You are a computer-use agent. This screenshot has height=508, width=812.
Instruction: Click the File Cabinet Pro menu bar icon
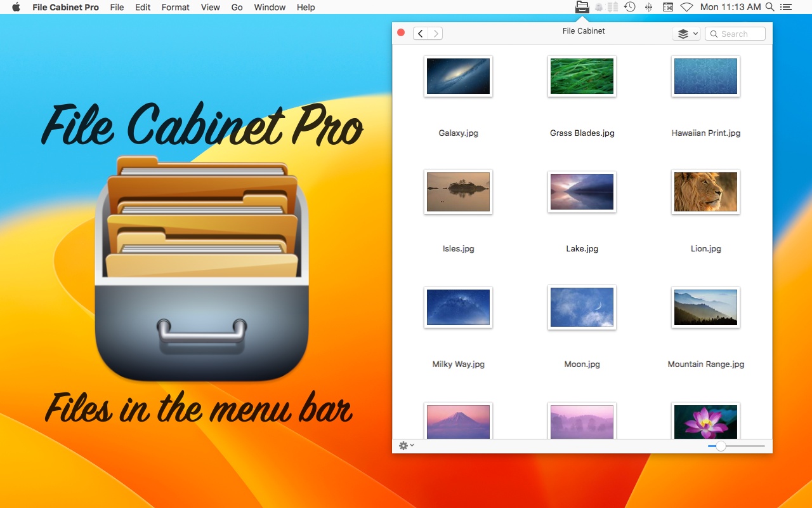[582, 7]
